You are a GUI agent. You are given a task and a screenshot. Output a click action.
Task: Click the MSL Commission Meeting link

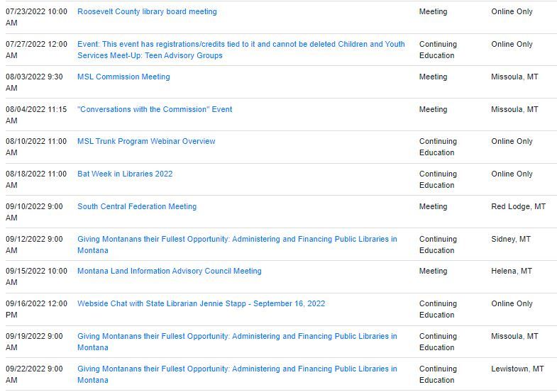coord(123,77)
